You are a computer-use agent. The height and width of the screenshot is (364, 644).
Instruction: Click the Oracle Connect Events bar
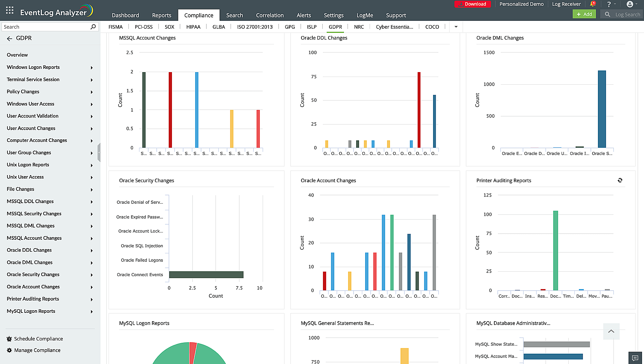[206, 275]
